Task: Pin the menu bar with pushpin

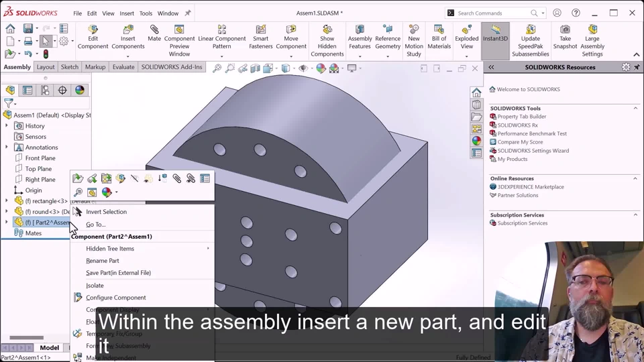Action: click(x=188, y=13)
